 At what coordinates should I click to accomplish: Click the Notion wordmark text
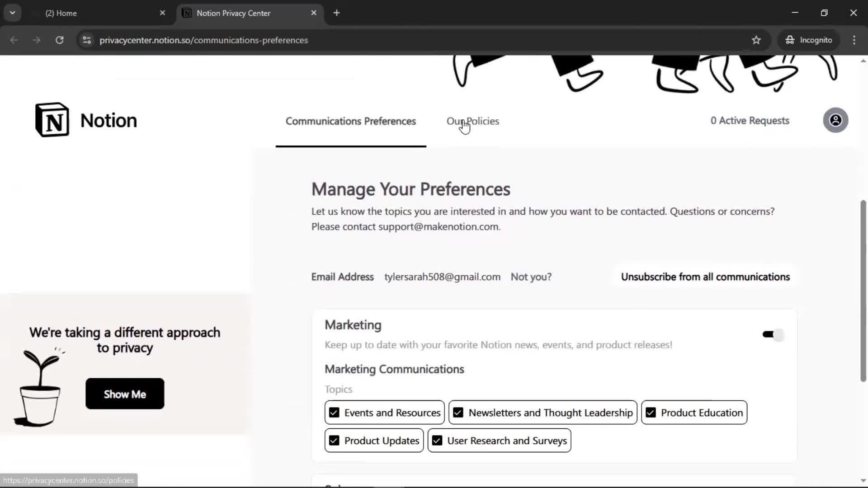click(x=108, y=121)
